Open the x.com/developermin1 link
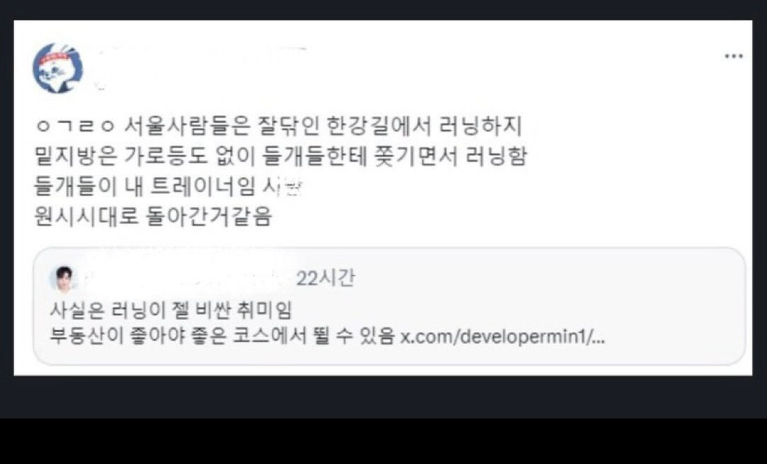The width and height of the screenshot is (770, 471). (502, 337)
